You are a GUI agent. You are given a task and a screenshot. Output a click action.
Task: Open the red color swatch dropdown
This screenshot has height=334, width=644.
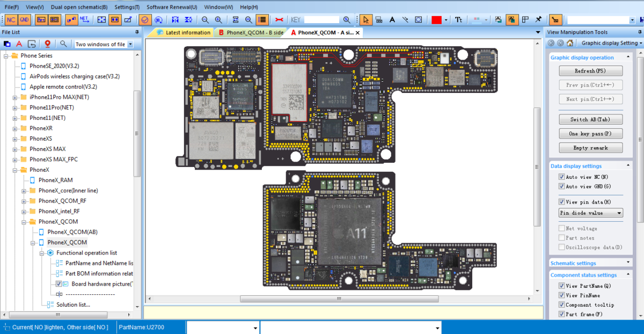(x=445, y=19)
